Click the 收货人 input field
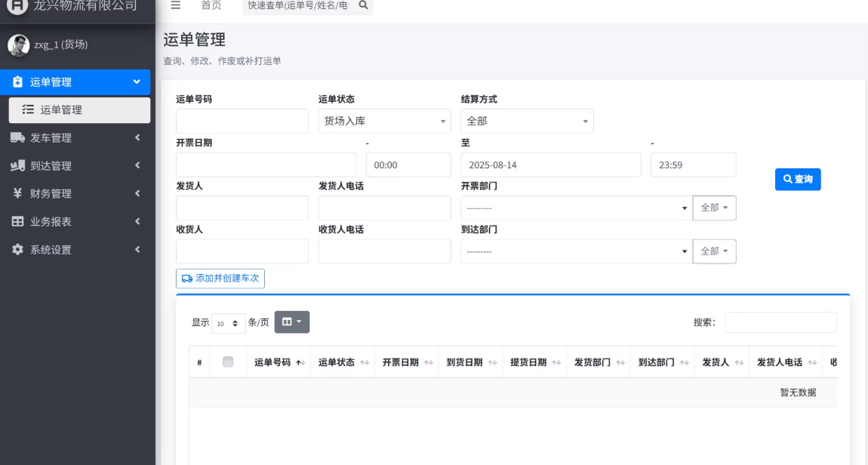The width and height of the screenshot is (868, 465). 242,251
